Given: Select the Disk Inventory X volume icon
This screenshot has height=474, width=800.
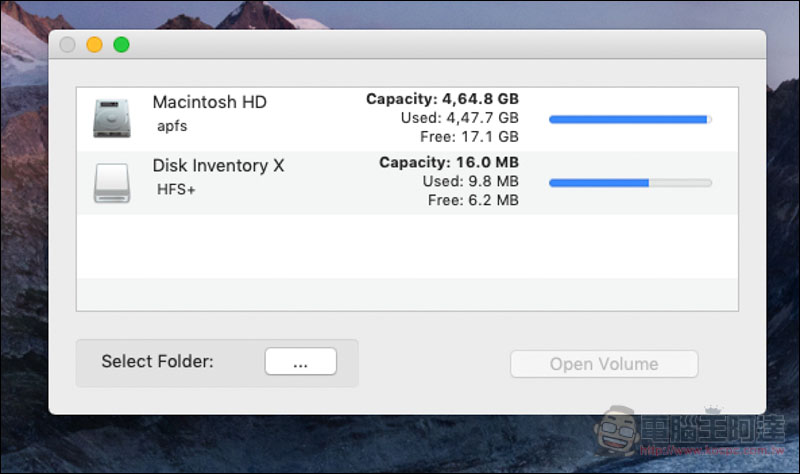Looking at the screenshot, I should [112, 183].
